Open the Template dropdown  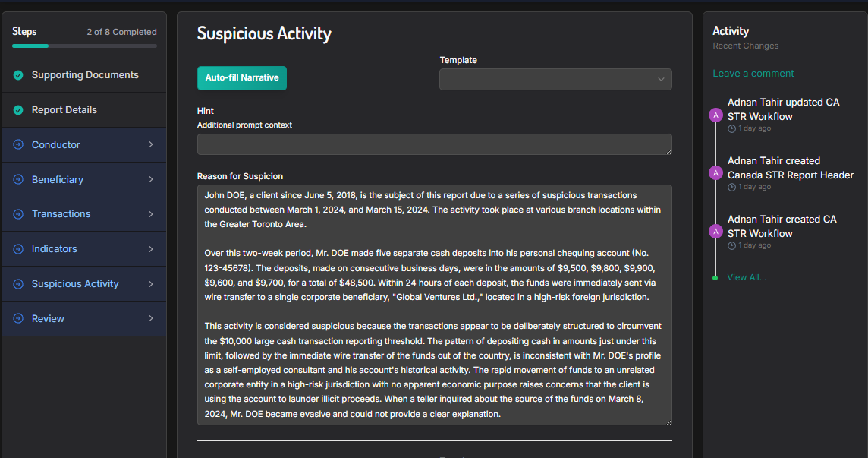(x=555, y=79)
